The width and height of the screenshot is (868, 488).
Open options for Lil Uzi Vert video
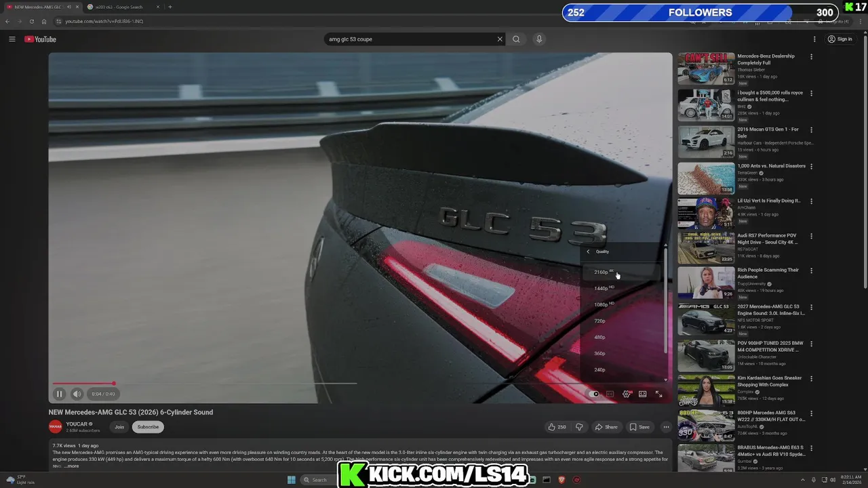(811, 202)
